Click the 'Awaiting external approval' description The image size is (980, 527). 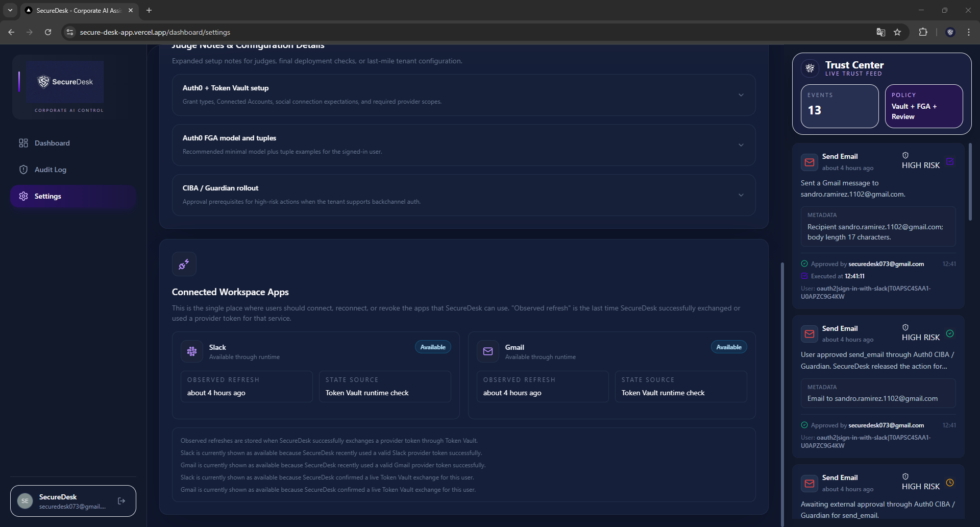(x=877, y=510)
